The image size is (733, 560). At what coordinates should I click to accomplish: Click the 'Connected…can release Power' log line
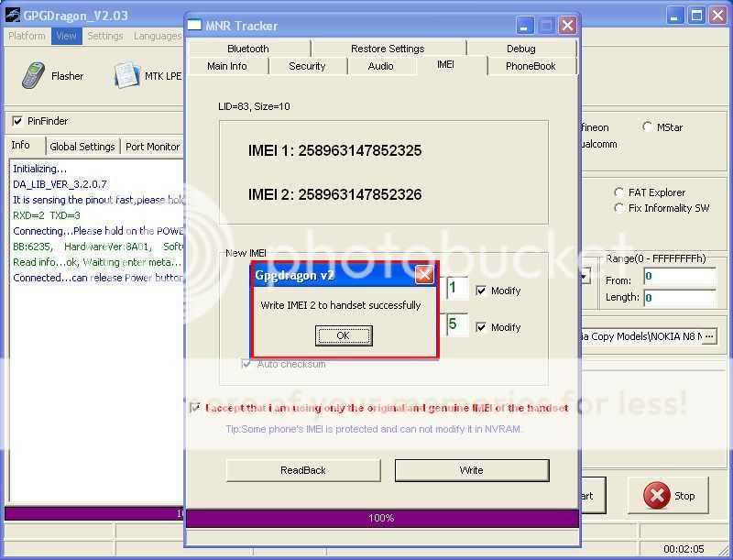click(98, 278)
